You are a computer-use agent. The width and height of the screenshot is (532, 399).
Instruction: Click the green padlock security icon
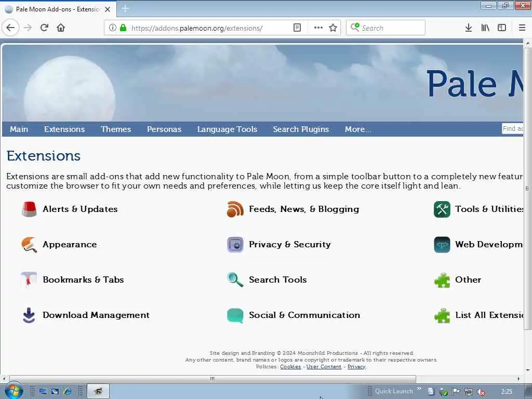(123, 28)
